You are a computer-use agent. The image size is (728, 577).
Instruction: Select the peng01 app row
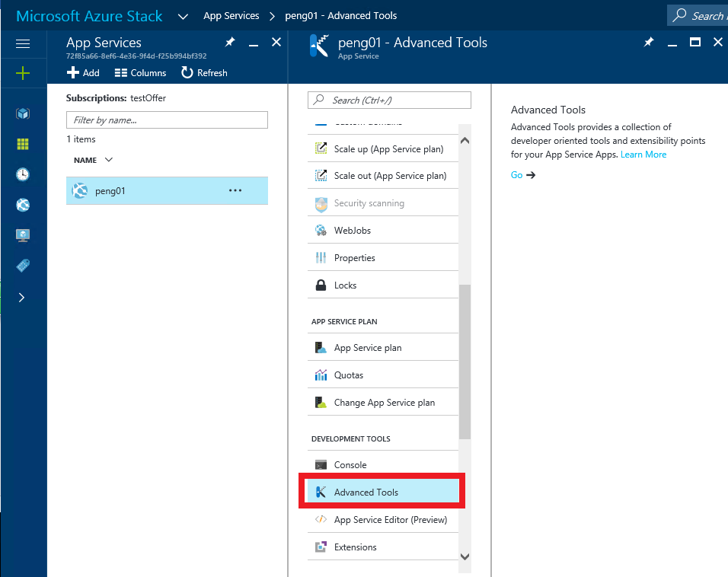click(x=167, y=191)
